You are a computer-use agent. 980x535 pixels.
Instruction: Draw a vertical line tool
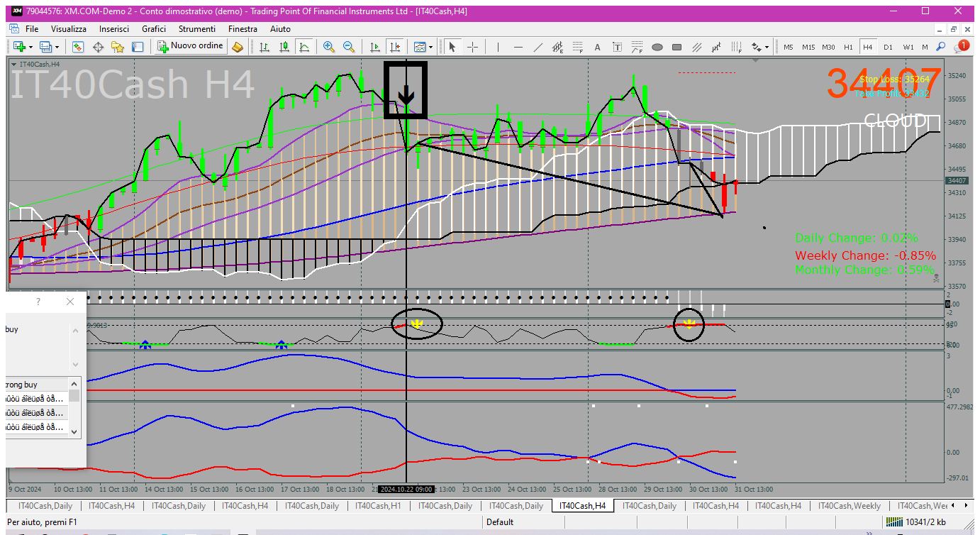499,47
